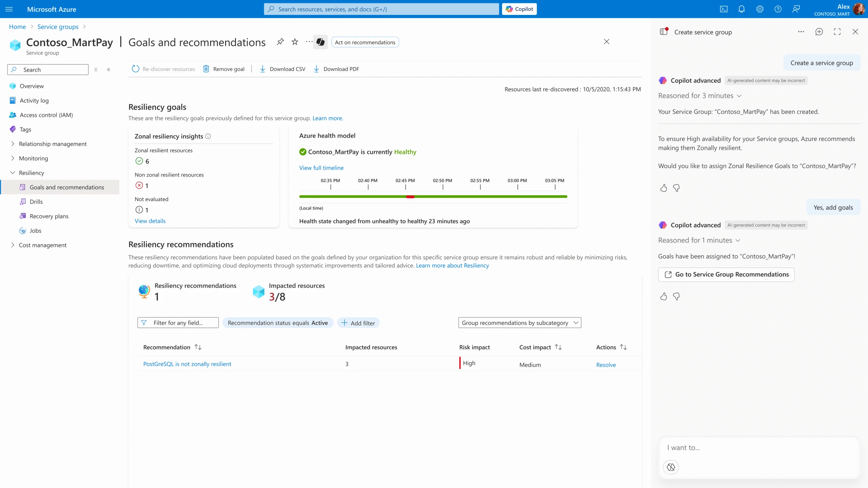Open portal settings gear
868x488 pixels.
[760, 9]
